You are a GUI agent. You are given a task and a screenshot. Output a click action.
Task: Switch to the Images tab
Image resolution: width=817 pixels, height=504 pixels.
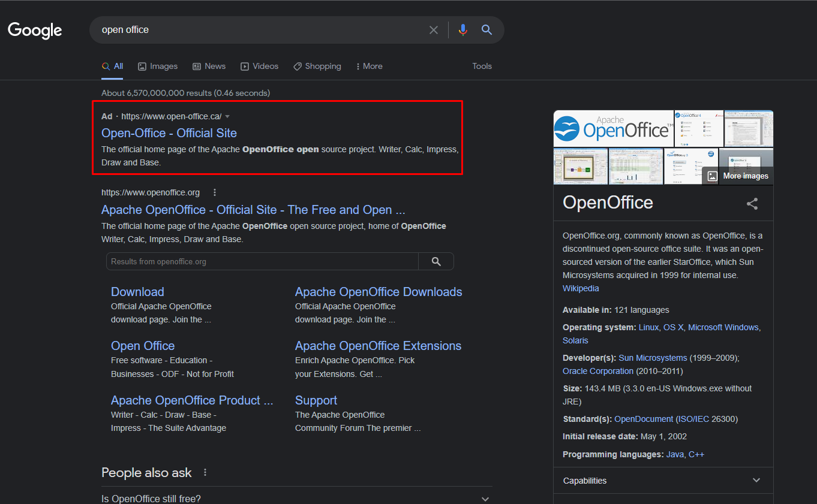pyautogui.click(x=158, y=66)
